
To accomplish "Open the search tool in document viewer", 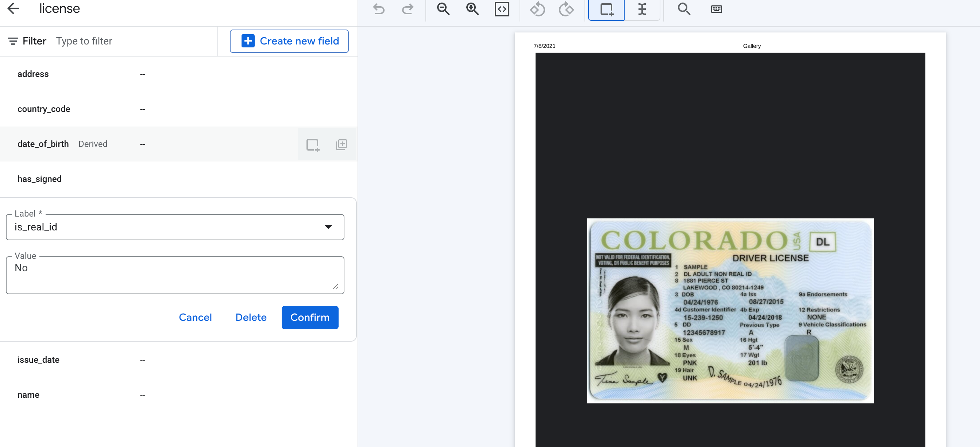I will point(684,9).
